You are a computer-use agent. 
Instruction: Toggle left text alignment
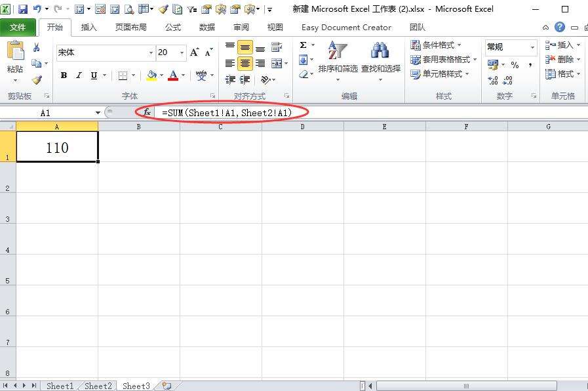pos(230,64)
